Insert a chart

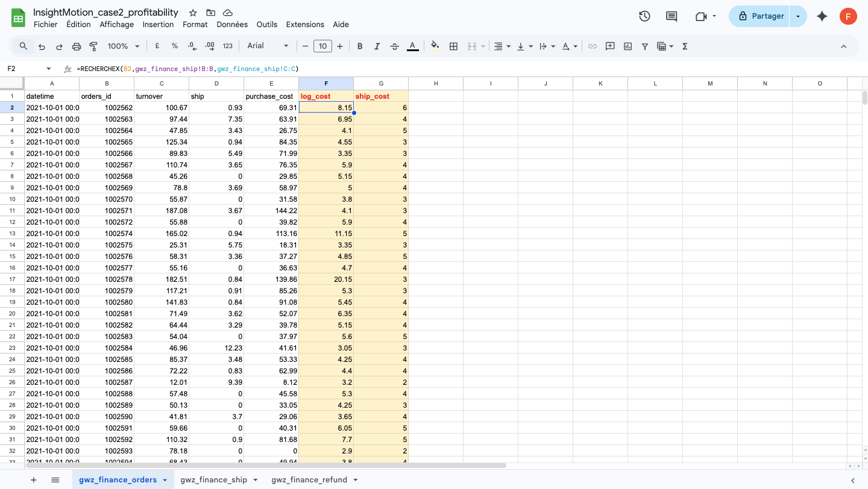[x=627, y=46]
